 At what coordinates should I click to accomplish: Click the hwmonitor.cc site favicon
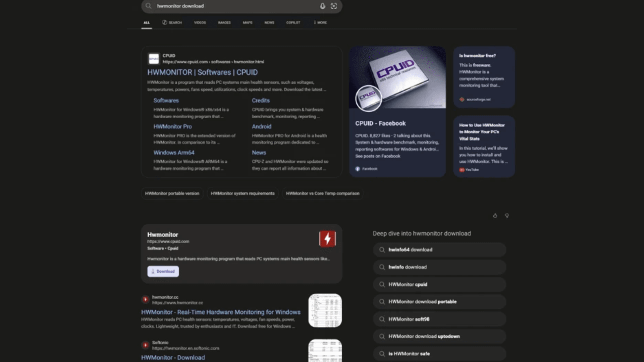pyautogui.click(x=145, y=299)
